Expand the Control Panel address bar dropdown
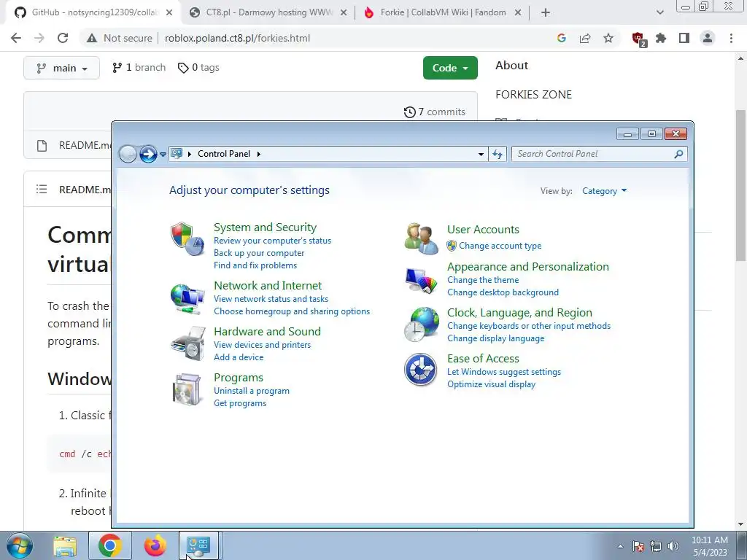This screenshot has width=747, height=560. tap(481, 154)
